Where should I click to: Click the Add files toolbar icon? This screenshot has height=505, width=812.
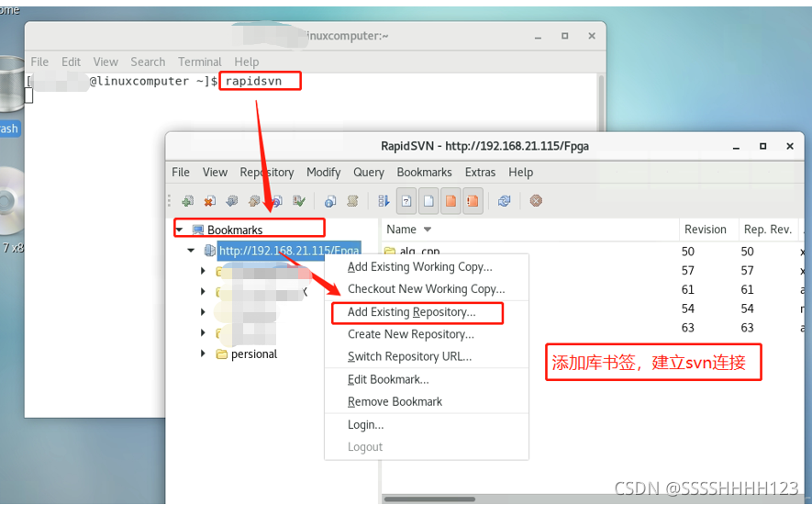pyautogui.click(x=187, y=201)
